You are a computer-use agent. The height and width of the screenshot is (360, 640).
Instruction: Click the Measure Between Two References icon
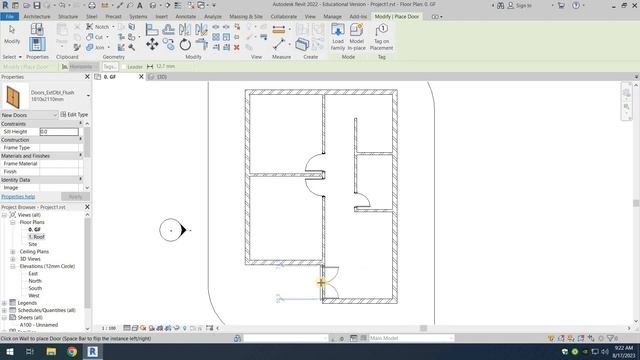(279, 44)
